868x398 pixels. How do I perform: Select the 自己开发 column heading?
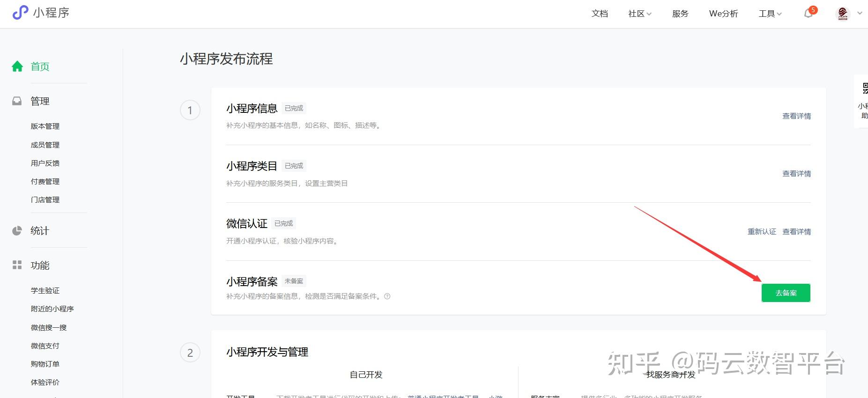click(x=366, y=375)
